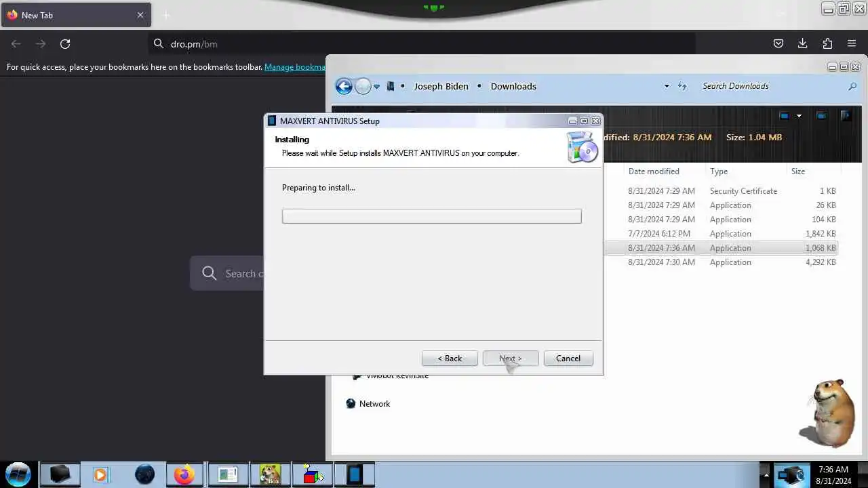
Task: Click the blue installer taskbar icon
Action: click(354, 474)
